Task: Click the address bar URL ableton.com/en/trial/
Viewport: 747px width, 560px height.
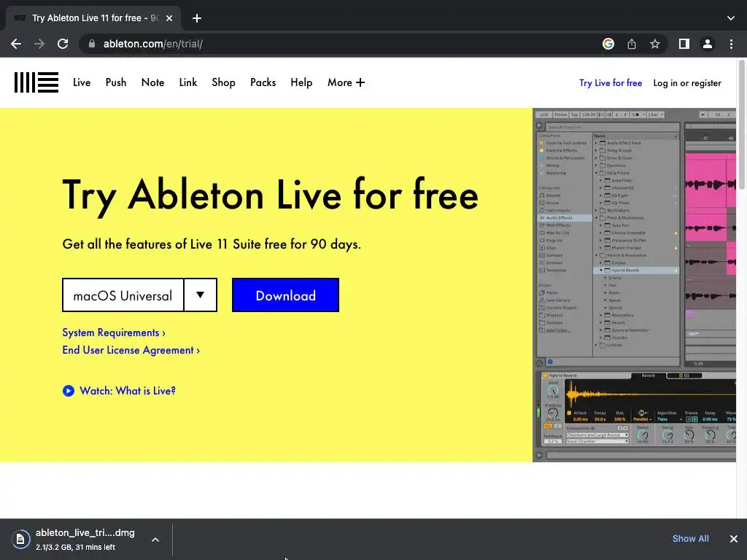Action: click(153, 44)
